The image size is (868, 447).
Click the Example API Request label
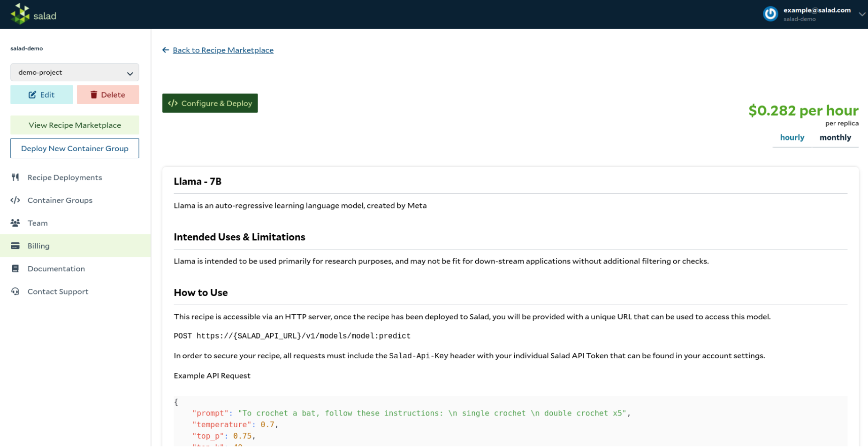(x=212, y=376)
